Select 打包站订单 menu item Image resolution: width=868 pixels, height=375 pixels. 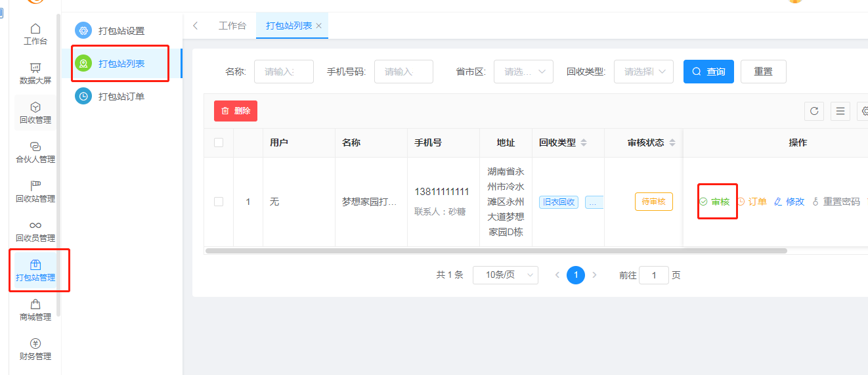tap(121, 96)
